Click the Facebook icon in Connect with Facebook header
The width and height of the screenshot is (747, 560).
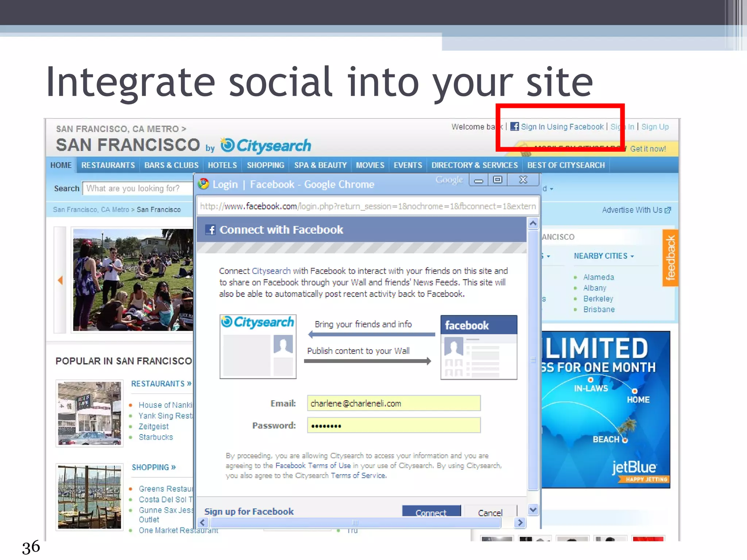point(210,230)
